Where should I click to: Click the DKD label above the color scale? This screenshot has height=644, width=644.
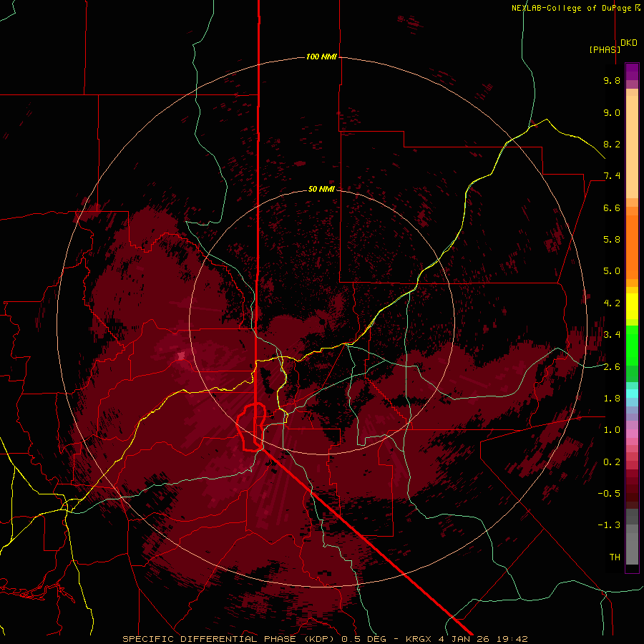pos(629,43)
